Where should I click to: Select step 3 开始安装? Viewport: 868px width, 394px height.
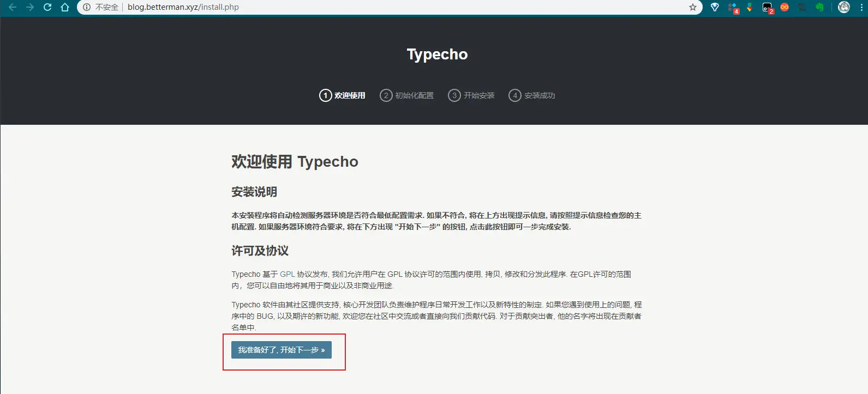(471, 95)
